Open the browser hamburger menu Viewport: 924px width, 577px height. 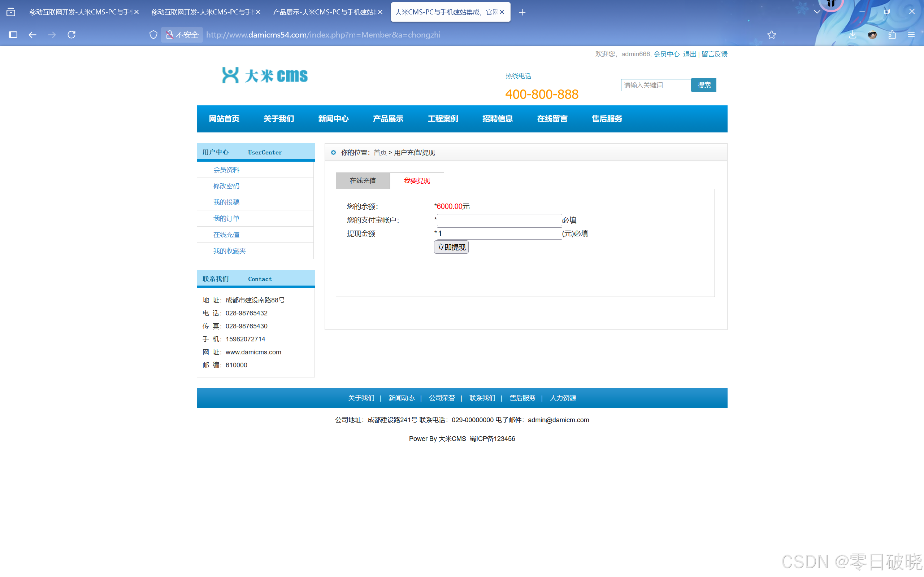pos(911,35)
